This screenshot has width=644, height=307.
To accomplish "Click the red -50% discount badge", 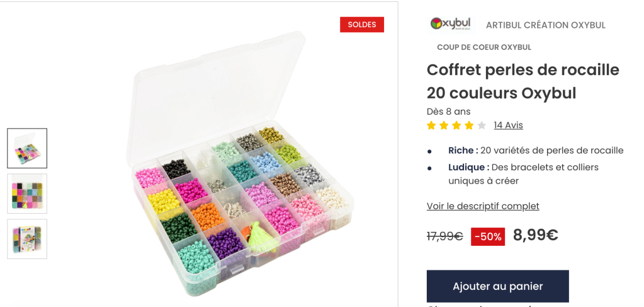I will (488, 236).
